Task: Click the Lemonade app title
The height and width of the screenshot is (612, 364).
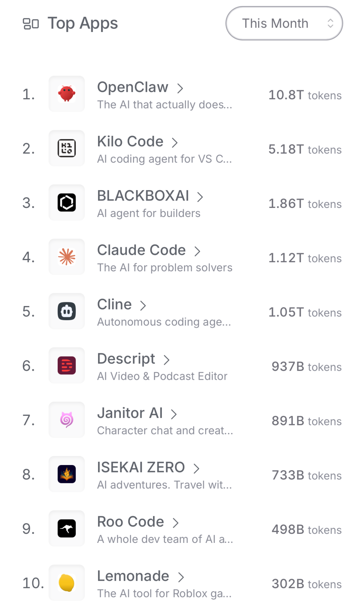Action: [x=133, y=576]
